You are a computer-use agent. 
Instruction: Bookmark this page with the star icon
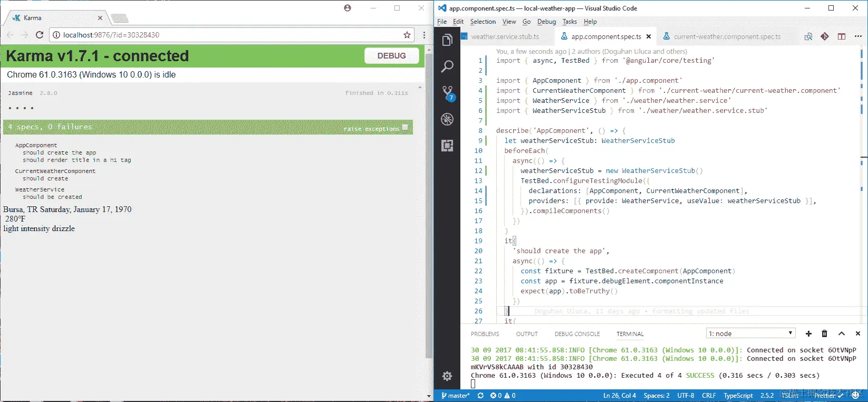(407, 35)
